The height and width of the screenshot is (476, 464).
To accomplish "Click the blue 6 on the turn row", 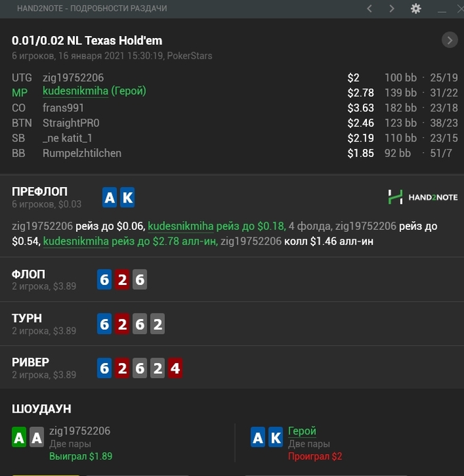I will click(105, 324).
